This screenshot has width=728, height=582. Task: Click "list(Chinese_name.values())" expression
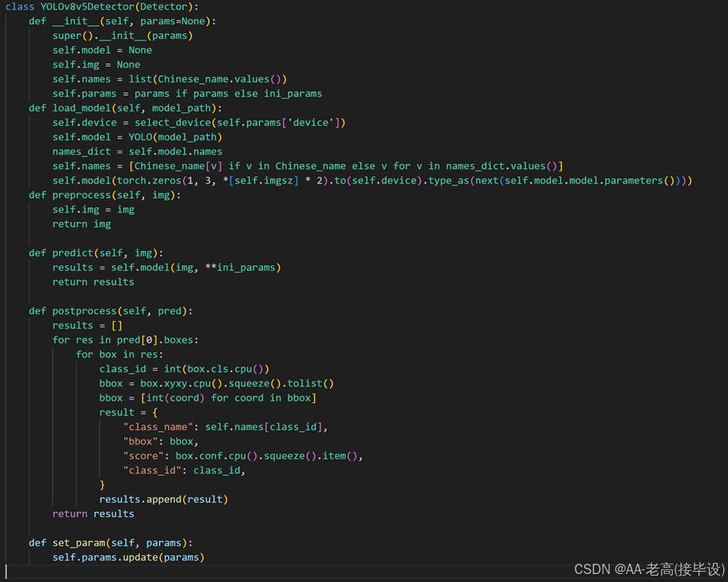pos(208,79)
